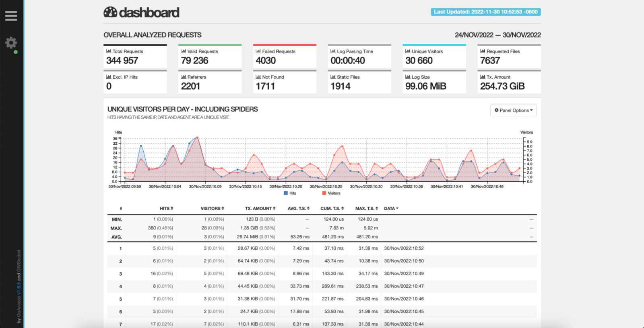Click the Overall Analyzed Requests heading

click(153, 35)
